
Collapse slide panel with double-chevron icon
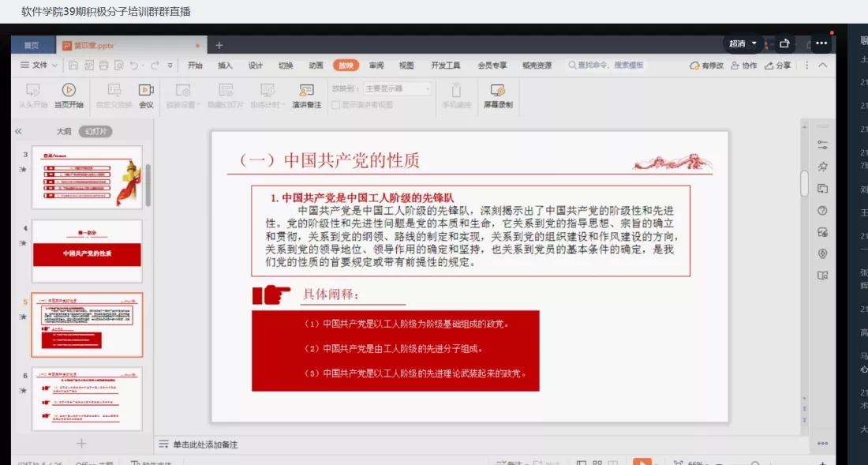point(18,131)
